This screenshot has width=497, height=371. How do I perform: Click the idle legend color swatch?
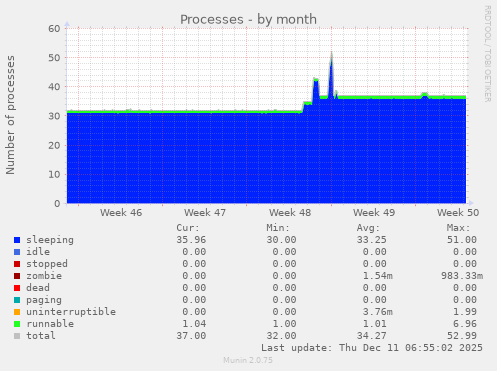[17, 252]
